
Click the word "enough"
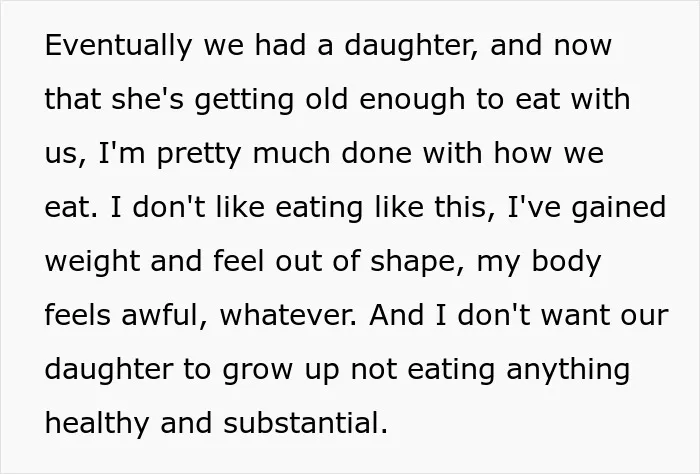[x=412, y=100]
